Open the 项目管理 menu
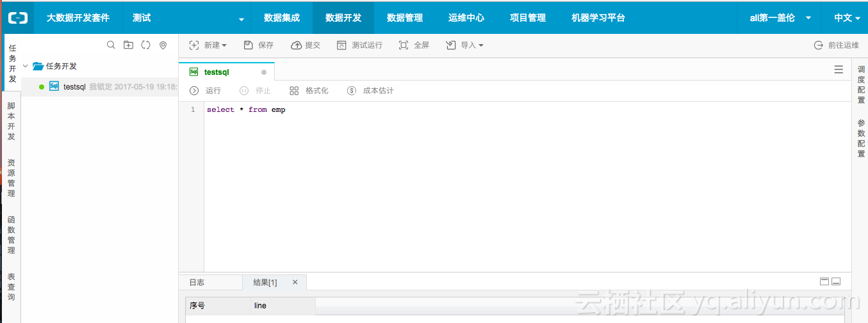The height and width of the screenshot is (323, 868). (x=528, y=18)
